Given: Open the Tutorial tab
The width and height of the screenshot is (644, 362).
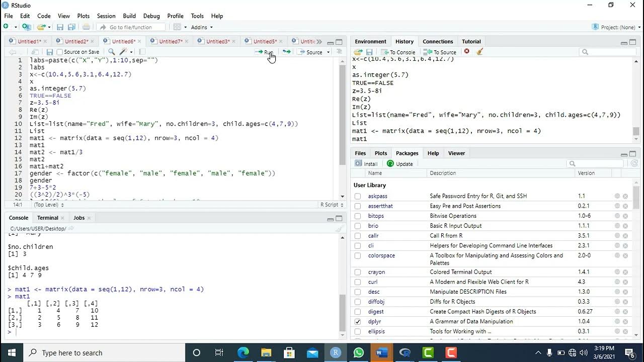Looking at the screenshot, I should click(x=471, y=41).
